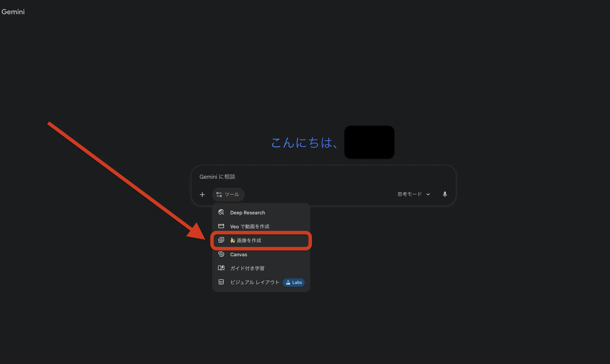Click the guided learning book icon

[221, 268]
